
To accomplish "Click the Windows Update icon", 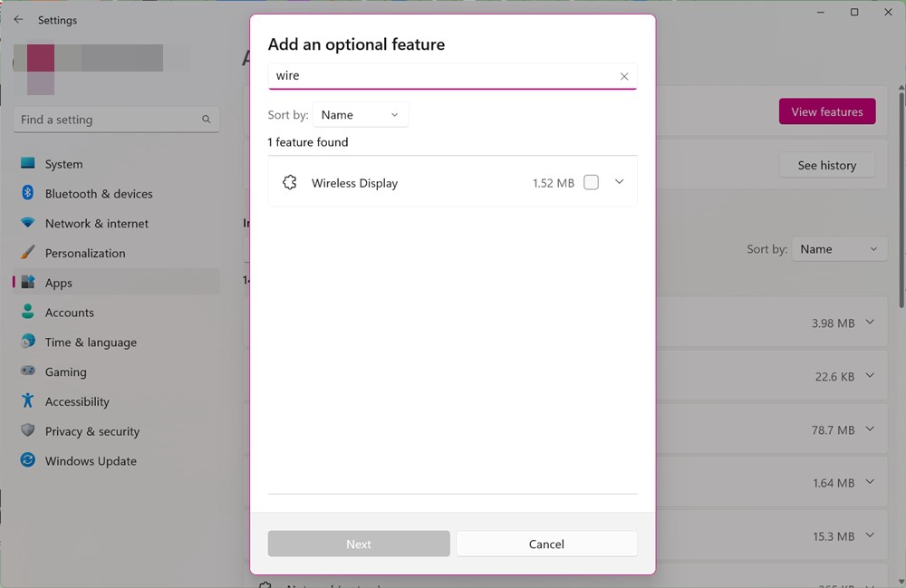I will point(27,460).
